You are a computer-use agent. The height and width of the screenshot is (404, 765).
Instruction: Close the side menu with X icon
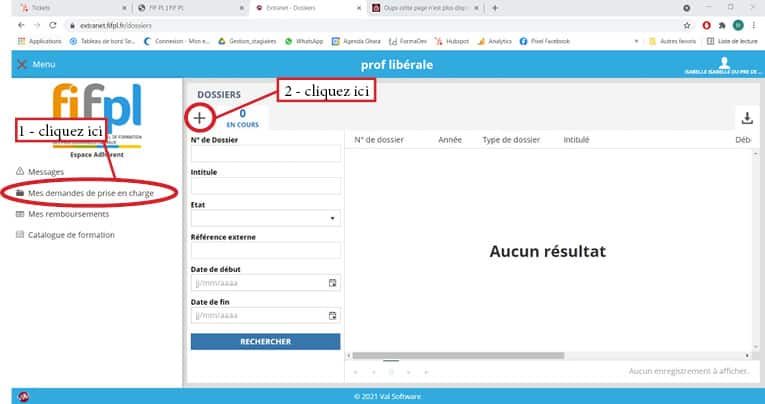coord(21,65)
